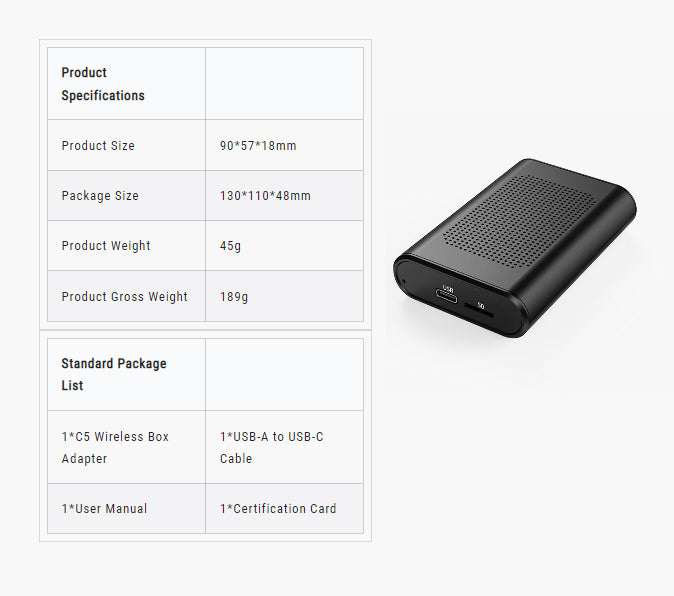Select the 130*110*48mm package value
Image resolution: width=674 pixels, height=596 pixels.
click(265, 196)
